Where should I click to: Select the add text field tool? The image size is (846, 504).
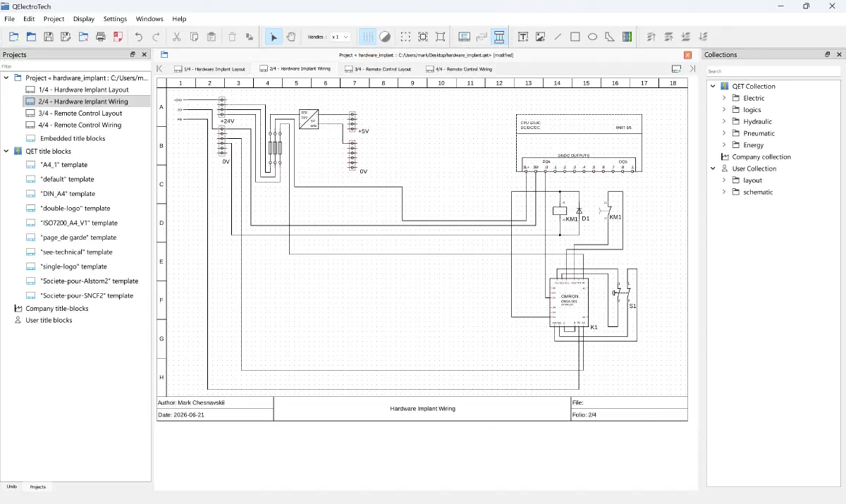pos(523,37)
